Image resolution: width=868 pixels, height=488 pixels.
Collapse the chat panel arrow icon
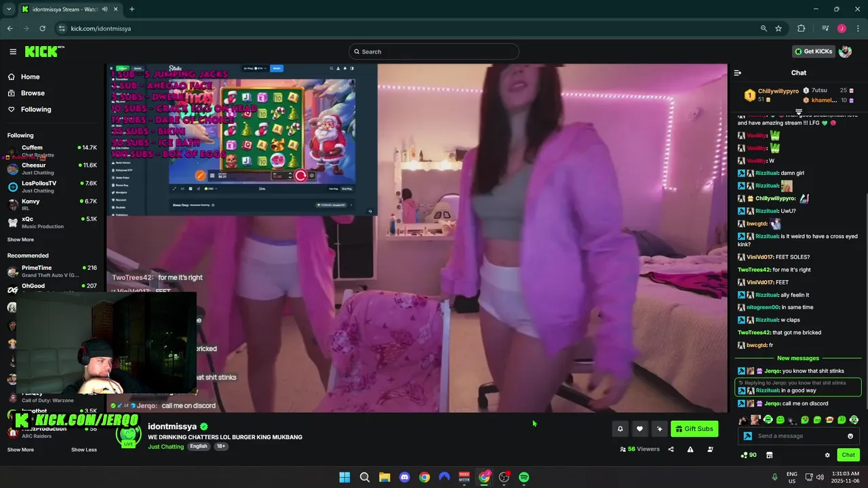[738, 73]
